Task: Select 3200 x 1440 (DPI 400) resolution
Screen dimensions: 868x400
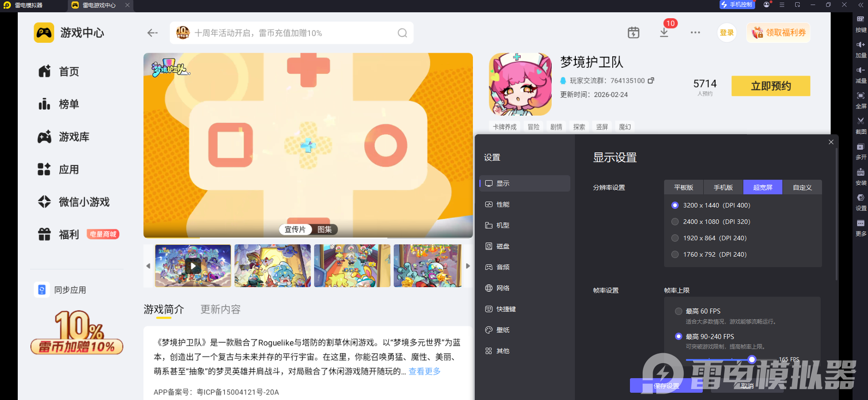Action: click(711, 205)
